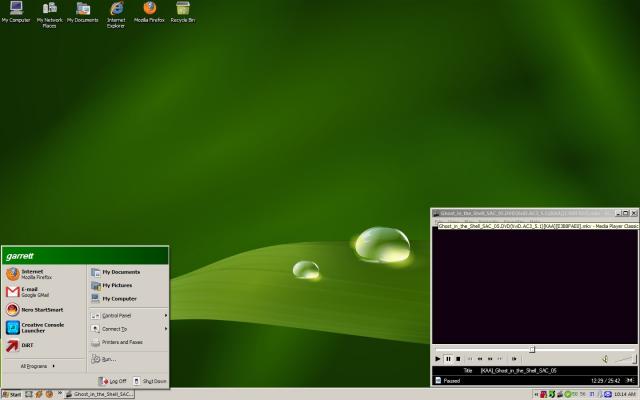Select Ghost_in_the_Shell_SAC taskbar button

(99, 394)
